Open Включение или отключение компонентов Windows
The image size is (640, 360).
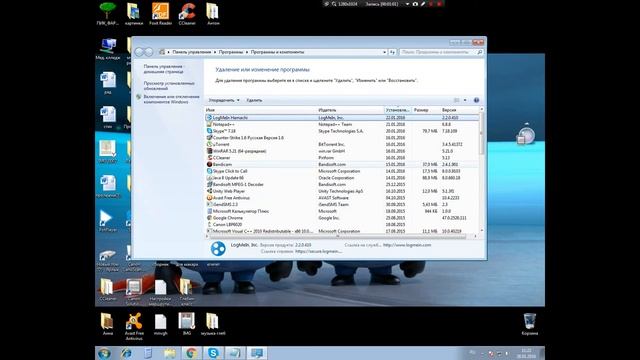tap(171, 99)
